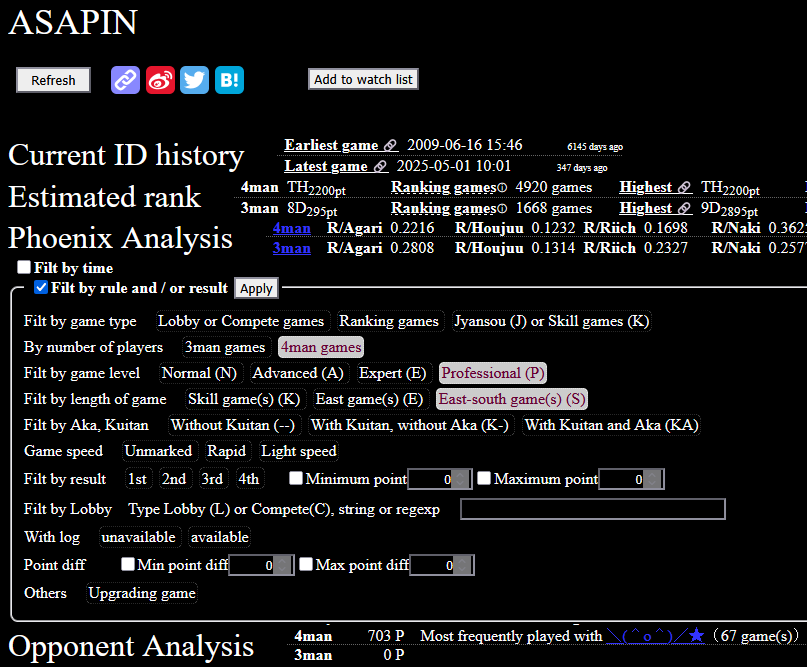Enable the Maximum point checkbox
This screenshot has width=807, height=667.
click(x=484, y=478)
